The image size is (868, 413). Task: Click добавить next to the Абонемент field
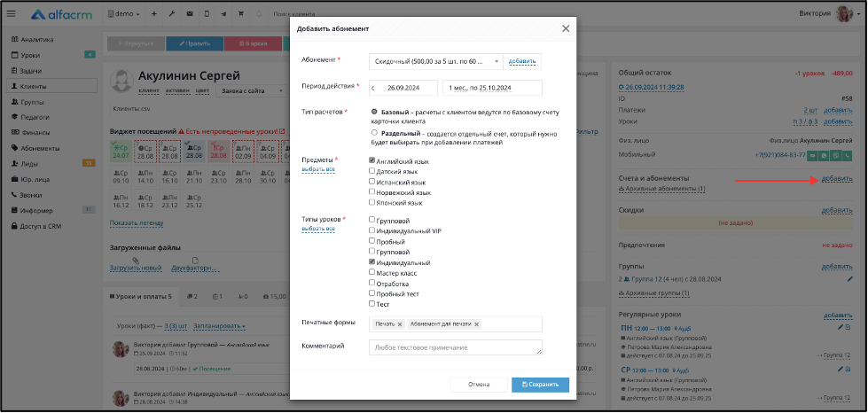coord(522,61)
